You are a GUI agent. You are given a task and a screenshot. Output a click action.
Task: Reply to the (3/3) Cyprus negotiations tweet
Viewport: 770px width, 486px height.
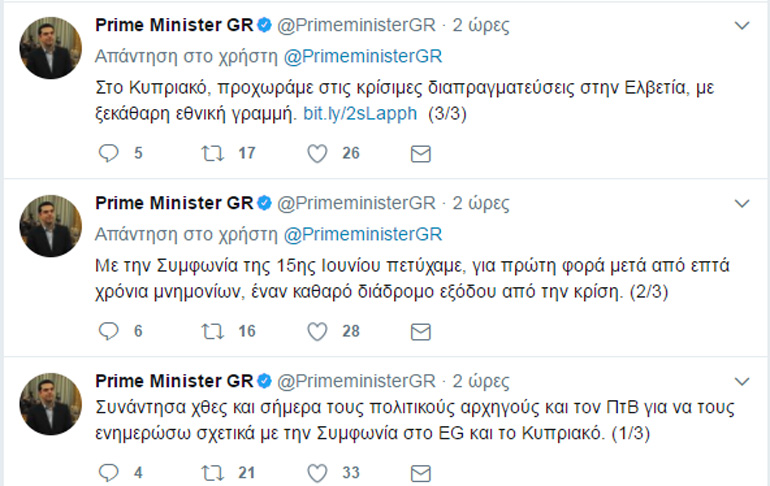110,153
